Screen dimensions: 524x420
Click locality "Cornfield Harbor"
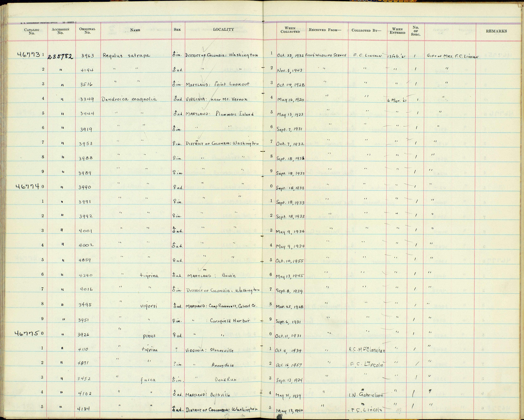pos(230,320)
